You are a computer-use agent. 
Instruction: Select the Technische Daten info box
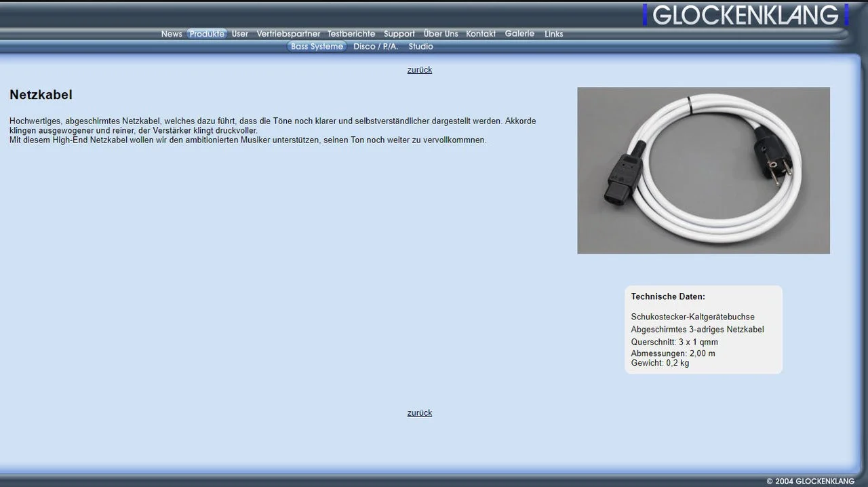[x=703, y=329]
